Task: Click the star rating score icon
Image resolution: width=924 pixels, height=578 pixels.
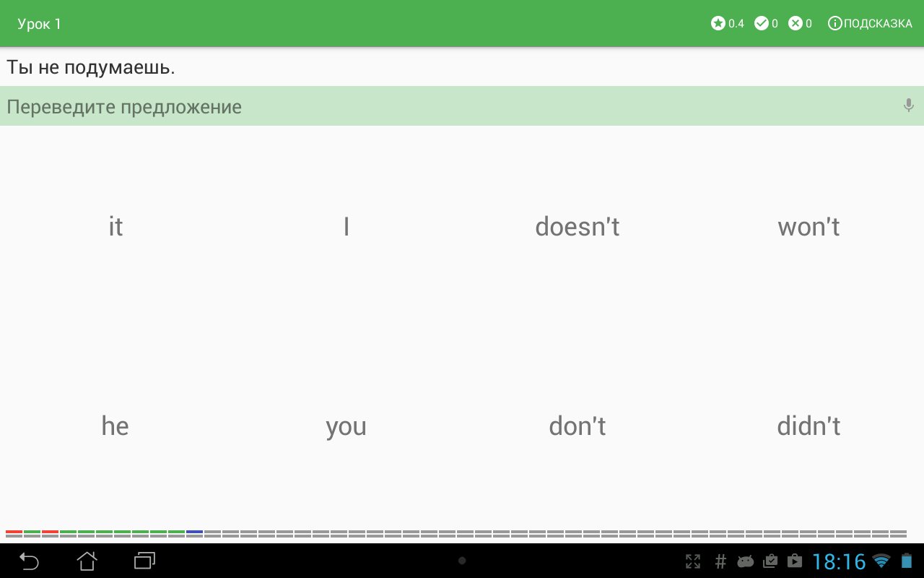Action: click(x=718, y=24)
